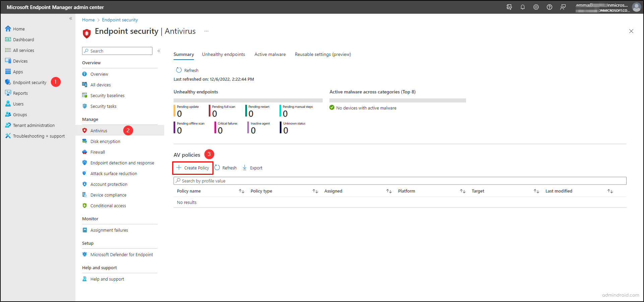Viewport: 644px width, 302px height.
Task: Open Endpoint detection and response
Action: 122,162
